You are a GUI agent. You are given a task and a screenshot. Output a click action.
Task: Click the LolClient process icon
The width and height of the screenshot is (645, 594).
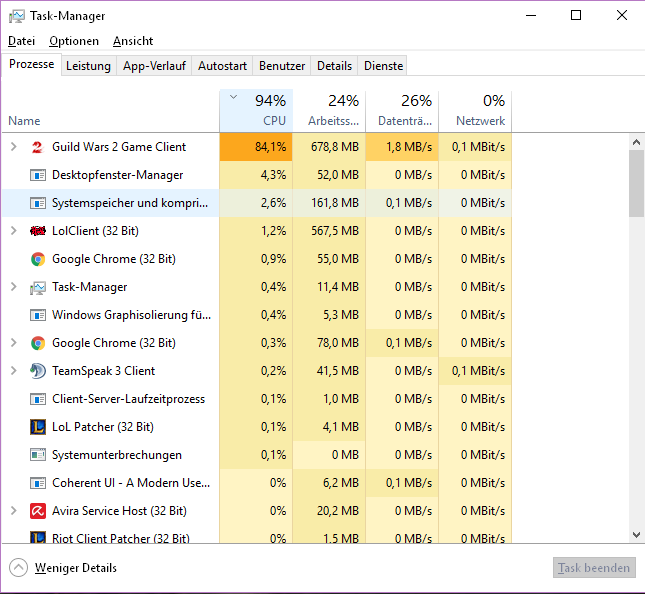pyautogui.click(x=38, y=231)
